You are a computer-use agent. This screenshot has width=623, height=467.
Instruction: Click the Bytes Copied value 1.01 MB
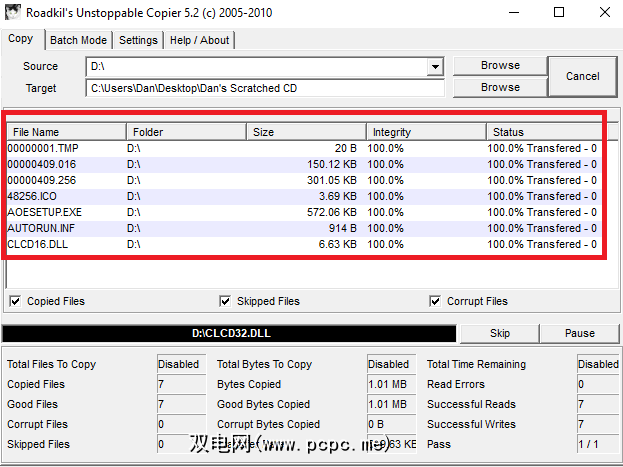point(391,384)
